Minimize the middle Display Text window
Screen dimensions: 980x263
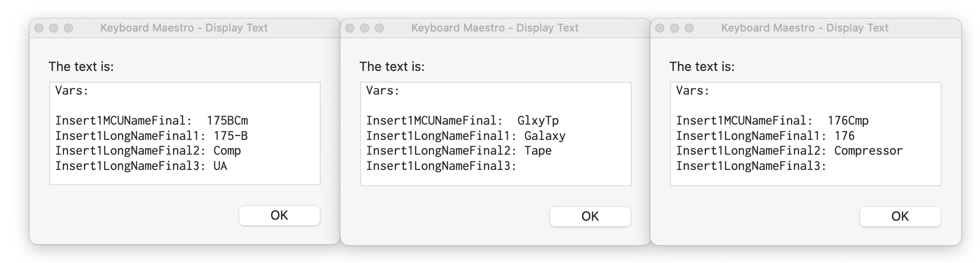coord(365,28)
